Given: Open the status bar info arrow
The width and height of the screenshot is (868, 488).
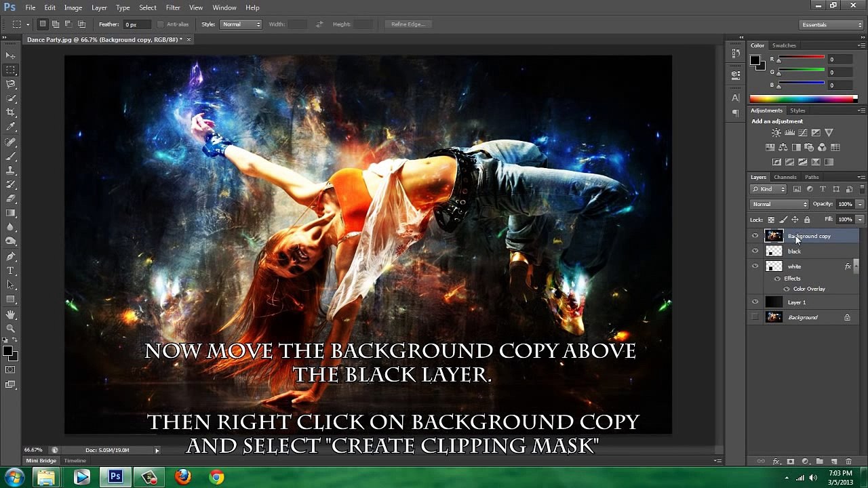Looking at the screenshot, I should pos(157,450).
